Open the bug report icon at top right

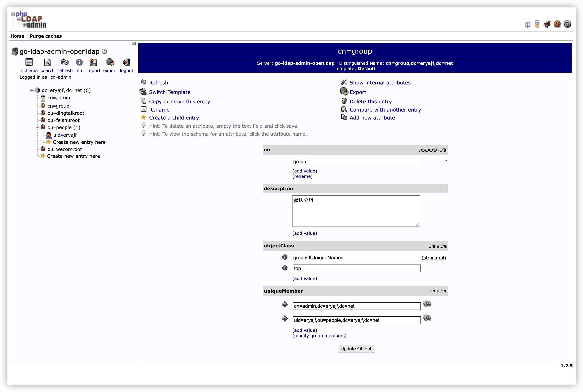pyautogui.click(x=547, y=24)
